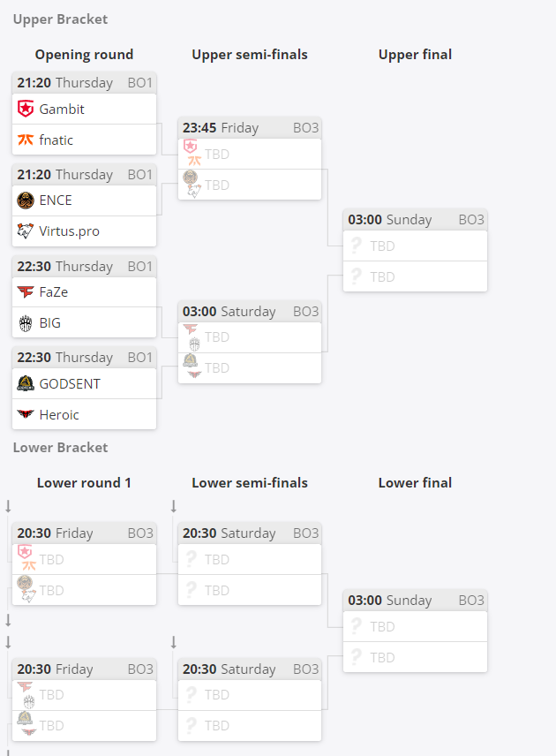Click the BIG team logo
556x756 pixels.
pos(26,322)
